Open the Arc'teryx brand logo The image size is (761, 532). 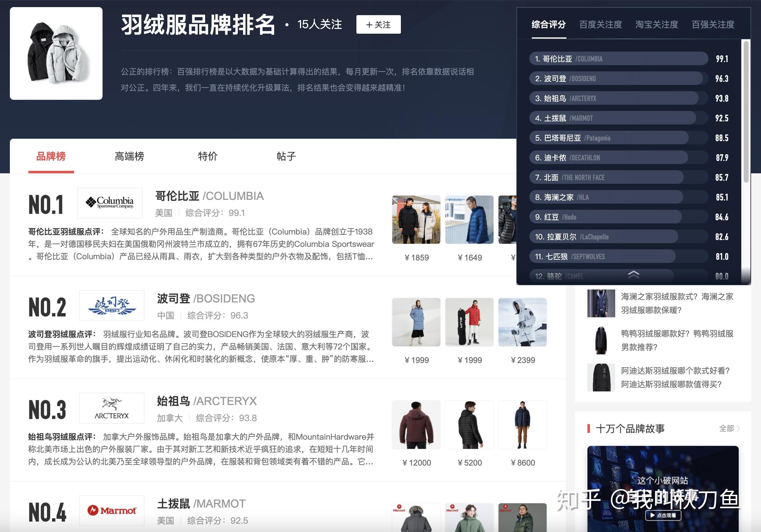pyautogui.click(x=112, y=408)
